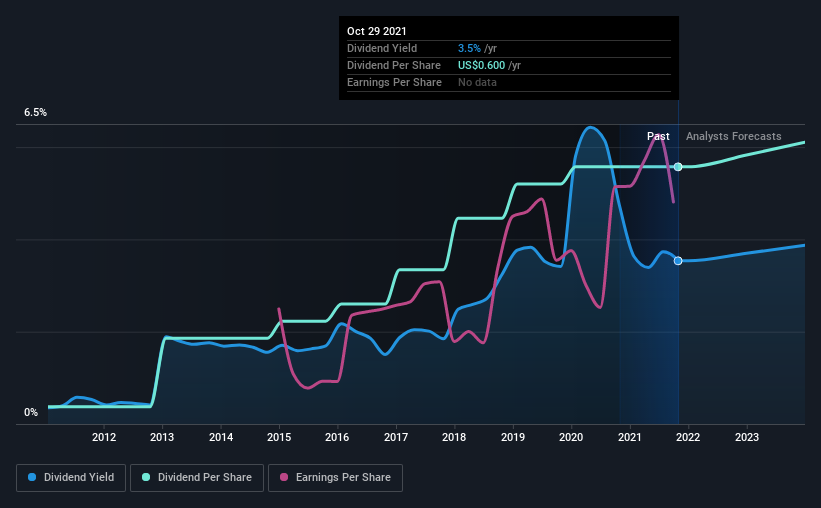Image resolution: width=821 pixels, height=508 pixels.
Task: Click the blue Dividend Yield legend dot
Action: 32,477
